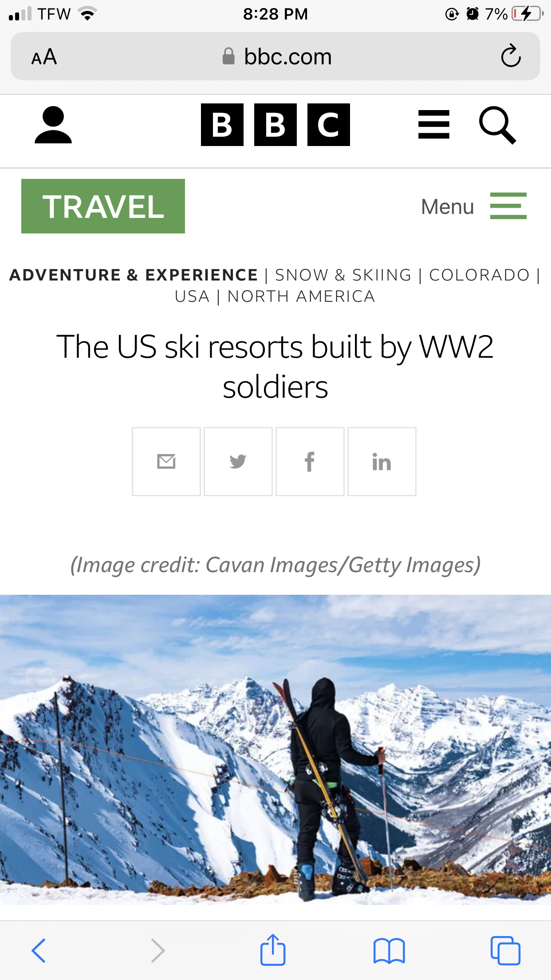Share article via email icon
The height and width of the screenshot is (980, 551).
pos(166,462)
